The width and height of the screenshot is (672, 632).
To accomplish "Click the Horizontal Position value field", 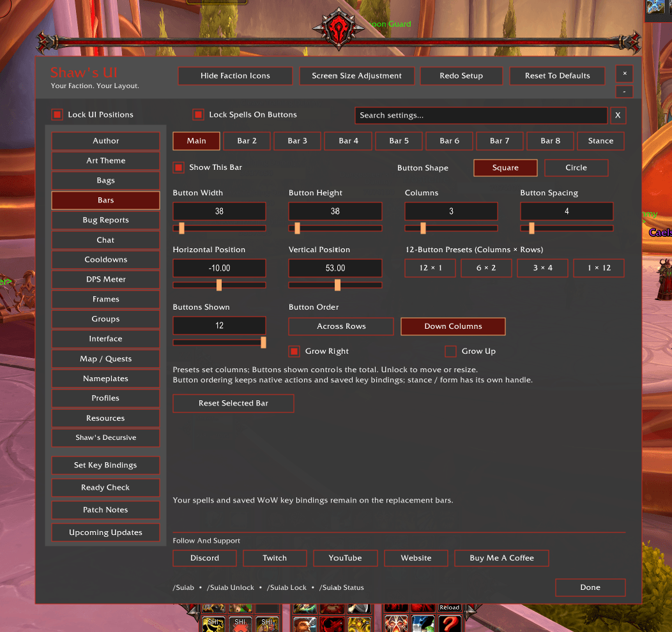I will point(220,268).
